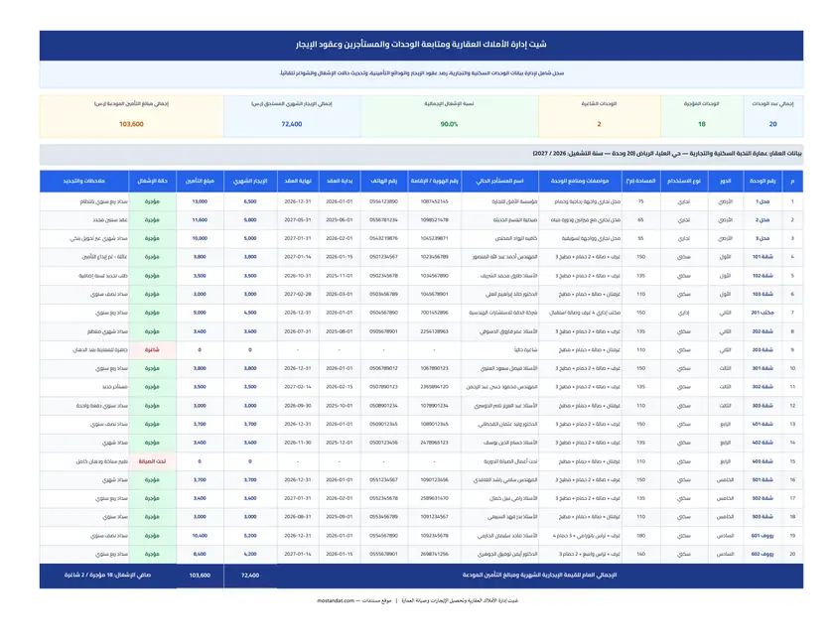Click the الإيجار الشهري column header
Image resolution: width=834 pixels, height=644 pixels.
[250, 182]
